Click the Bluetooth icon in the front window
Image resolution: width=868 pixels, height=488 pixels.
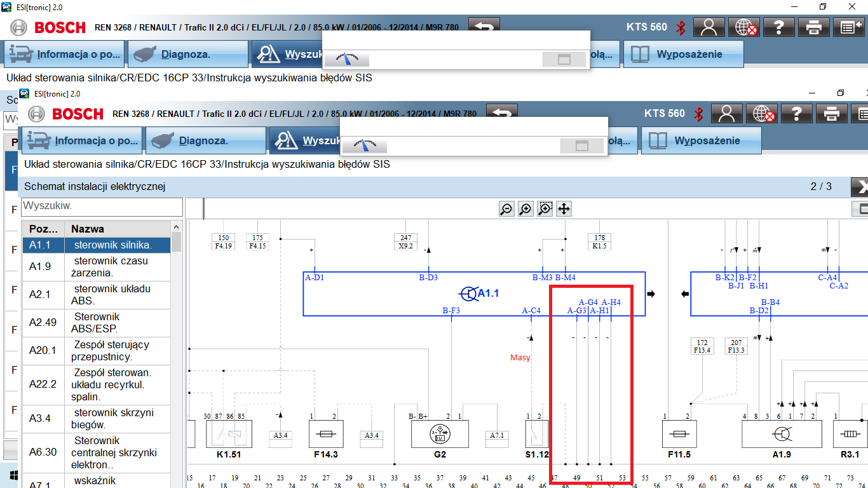click(x=698, y=114)
